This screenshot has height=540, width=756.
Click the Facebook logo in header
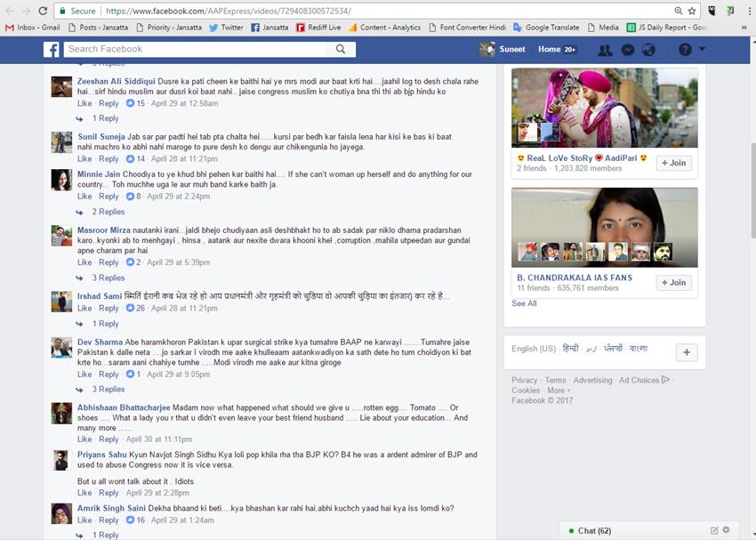52,50
